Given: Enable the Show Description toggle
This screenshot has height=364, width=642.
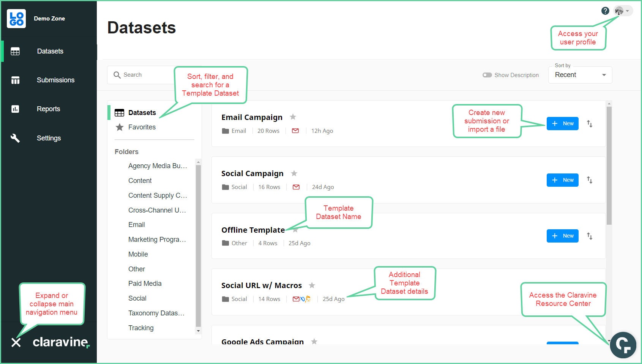Looking at the screenshot, I should (487, 75).
